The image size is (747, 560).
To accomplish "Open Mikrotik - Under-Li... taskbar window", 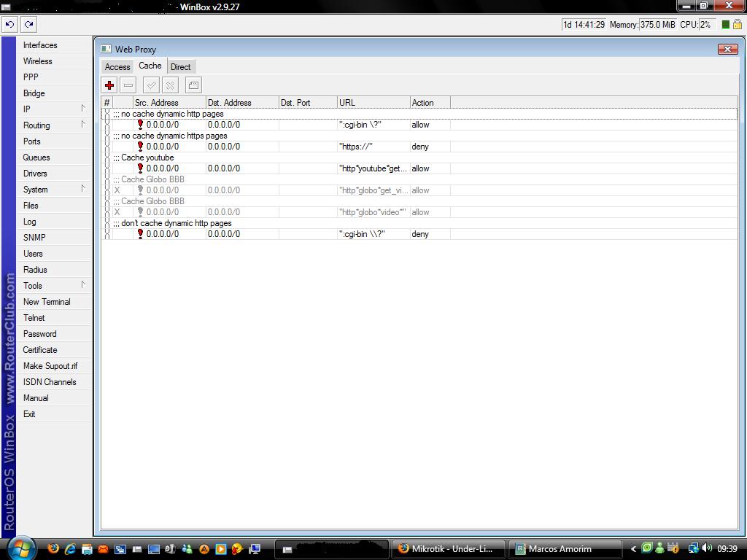I will coord(449,549).
